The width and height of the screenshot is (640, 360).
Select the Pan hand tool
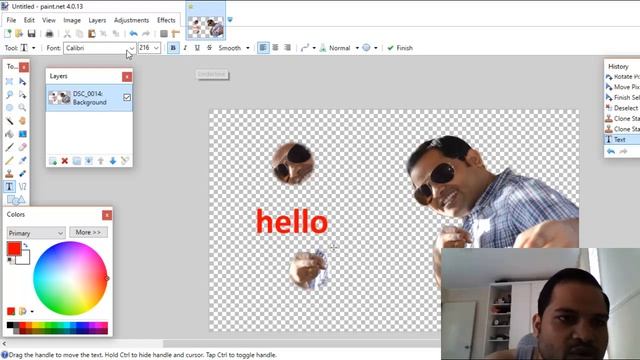[x=22, y=121]
